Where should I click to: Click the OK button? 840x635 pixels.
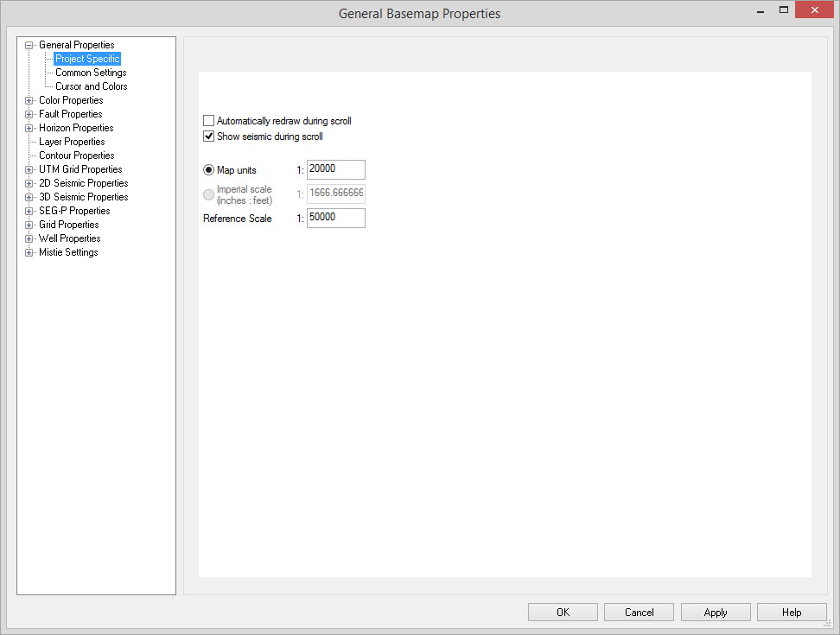point(563,613)
